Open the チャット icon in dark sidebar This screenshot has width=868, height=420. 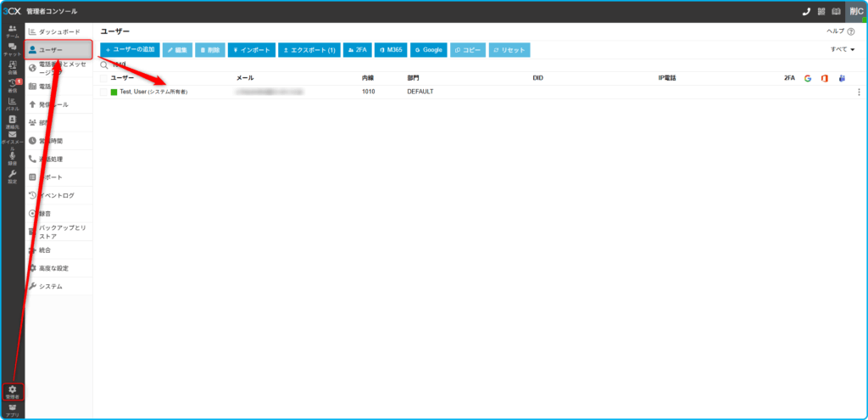(12, 50)
